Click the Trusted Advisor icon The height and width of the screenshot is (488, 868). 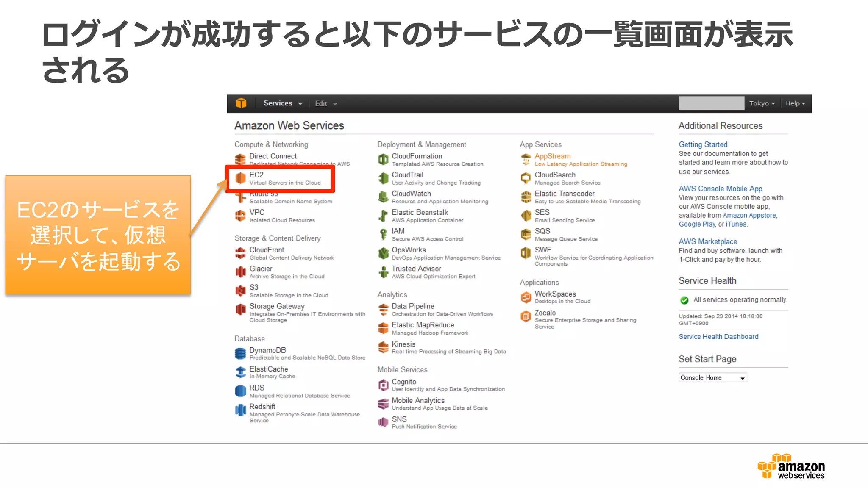click(x=383, y=272)
